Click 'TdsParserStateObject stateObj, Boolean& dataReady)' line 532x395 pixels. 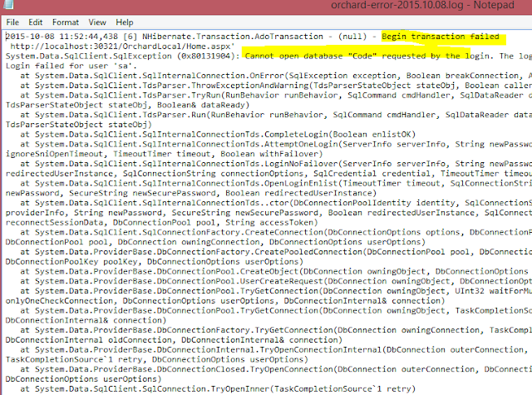(127, 106)
